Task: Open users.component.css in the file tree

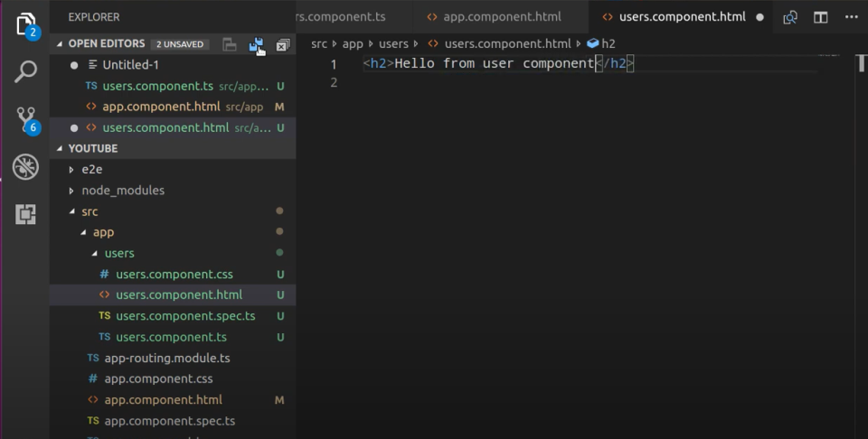Action: (174, 275)
